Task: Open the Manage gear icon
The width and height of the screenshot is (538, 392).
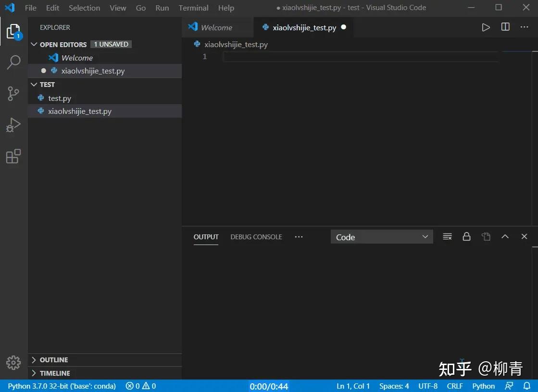Action: [13, 363]
